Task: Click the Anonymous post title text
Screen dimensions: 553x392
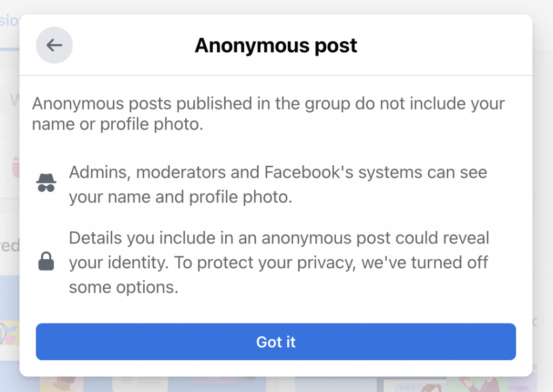Action: (x=276, y=45)
